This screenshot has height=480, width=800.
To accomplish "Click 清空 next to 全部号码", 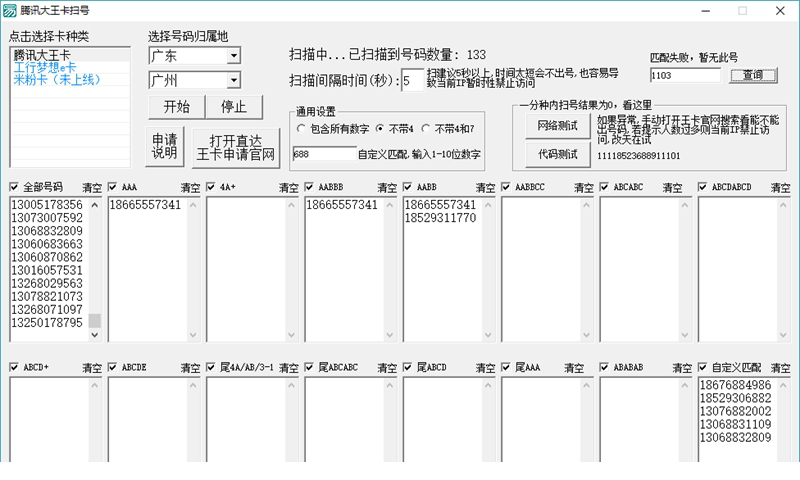I will tap(92, 188).
